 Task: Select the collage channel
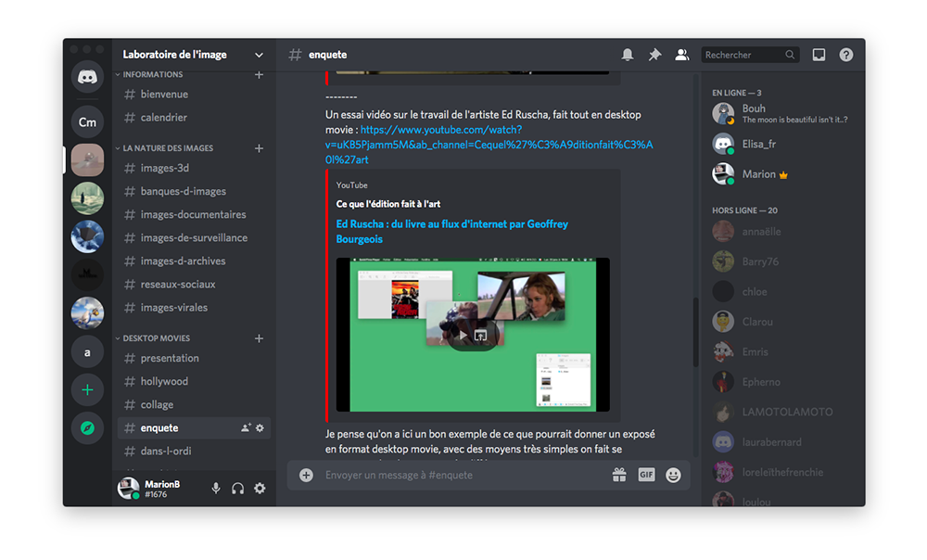[194, 404]
